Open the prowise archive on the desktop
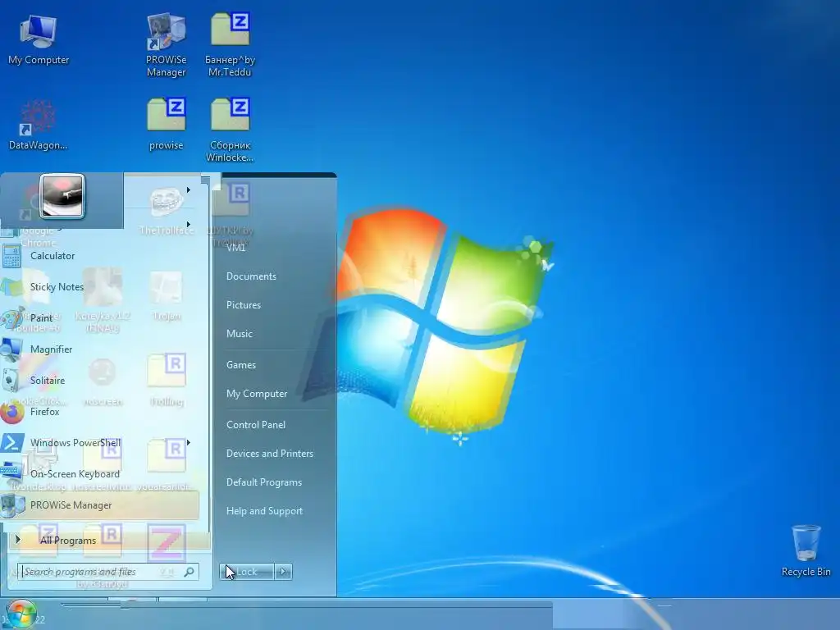 (166, 125)
